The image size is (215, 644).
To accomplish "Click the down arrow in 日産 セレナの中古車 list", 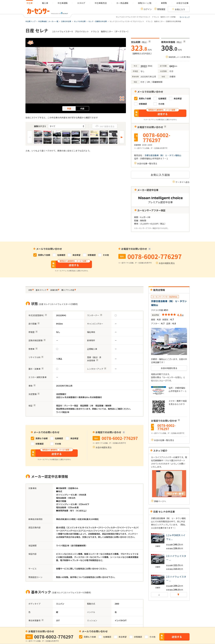I will (178, 595).
